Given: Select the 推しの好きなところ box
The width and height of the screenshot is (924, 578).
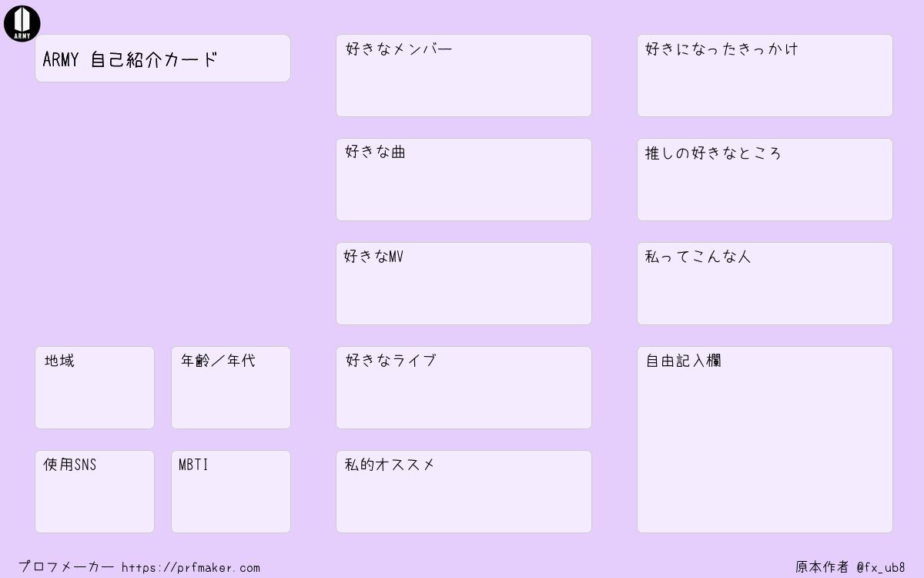Looking at the screenshot, I should [765, 180].
